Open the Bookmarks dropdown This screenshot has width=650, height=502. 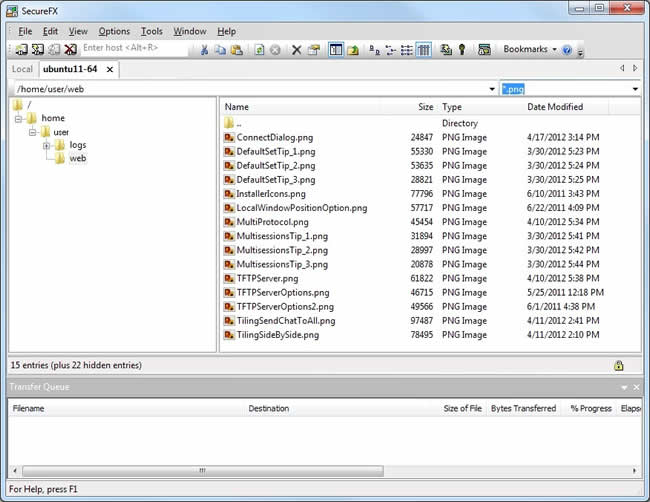[x=530, y=49]
